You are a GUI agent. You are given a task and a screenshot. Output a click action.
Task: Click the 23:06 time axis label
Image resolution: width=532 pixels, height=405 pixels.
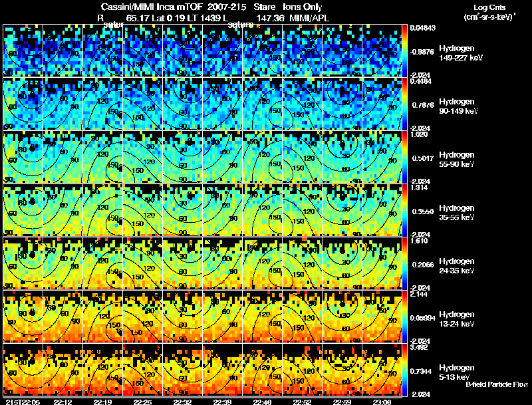click(x=382, y=402)
